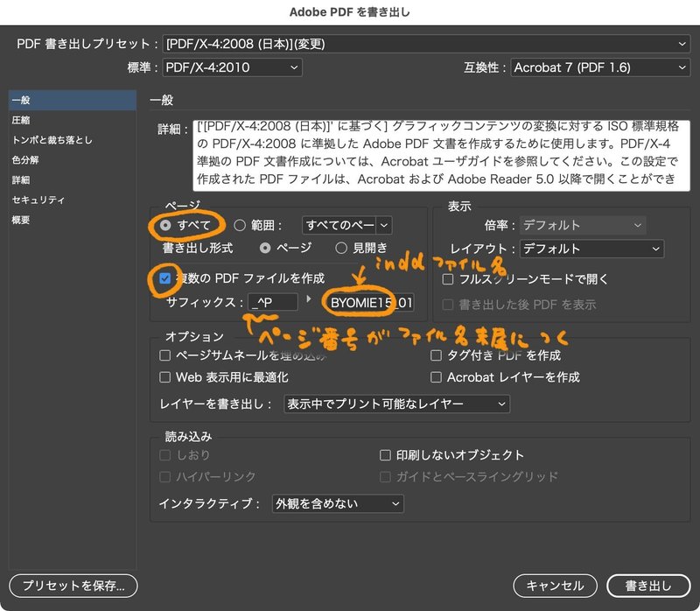Select the 範囲 radio button
700x611 pixels.
pyautogui.click(x=240, y=225)
